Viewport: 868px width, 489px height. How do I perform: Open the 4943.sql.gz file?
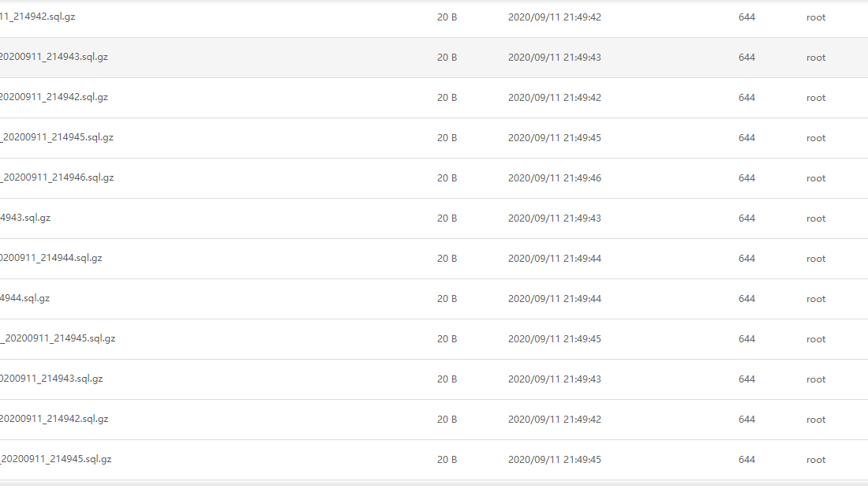coord(25,218)
